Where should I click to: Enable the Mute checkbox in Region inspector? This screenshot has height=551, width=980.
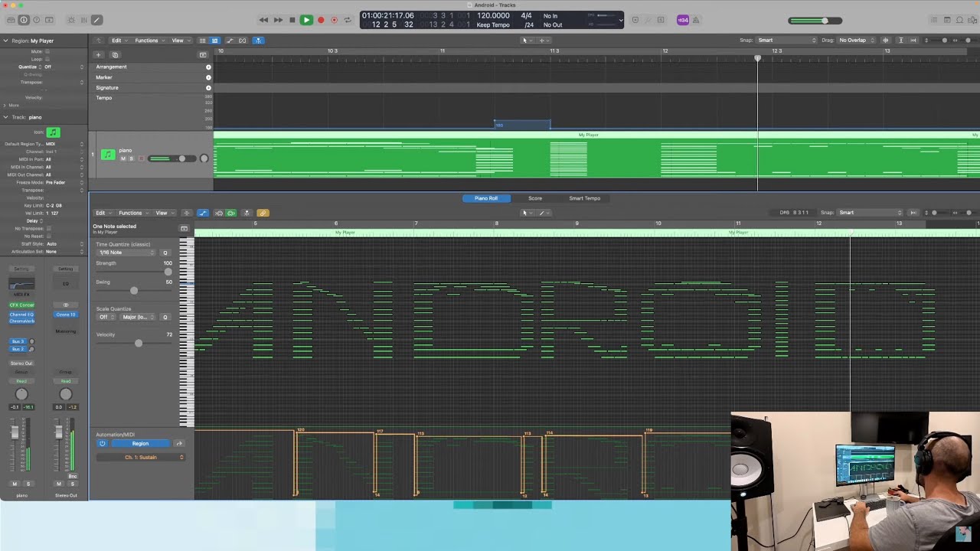[47, 51]
